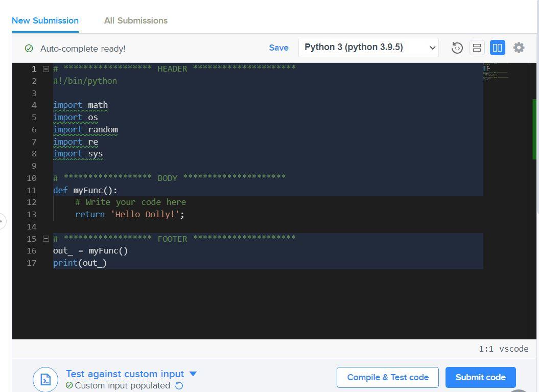
Task: Select the side-by-side split layout icon
Action: [498, 48]
